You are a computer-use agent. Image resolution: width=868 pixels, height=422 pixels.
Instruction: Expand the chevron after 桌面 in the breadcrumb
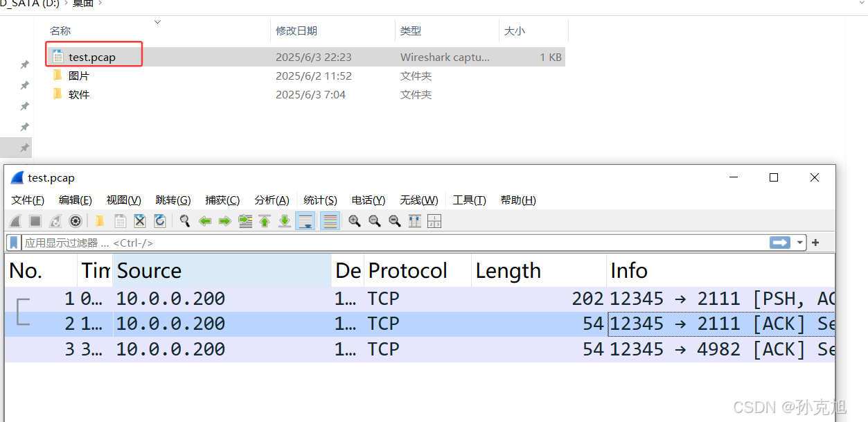click(99, 3)
